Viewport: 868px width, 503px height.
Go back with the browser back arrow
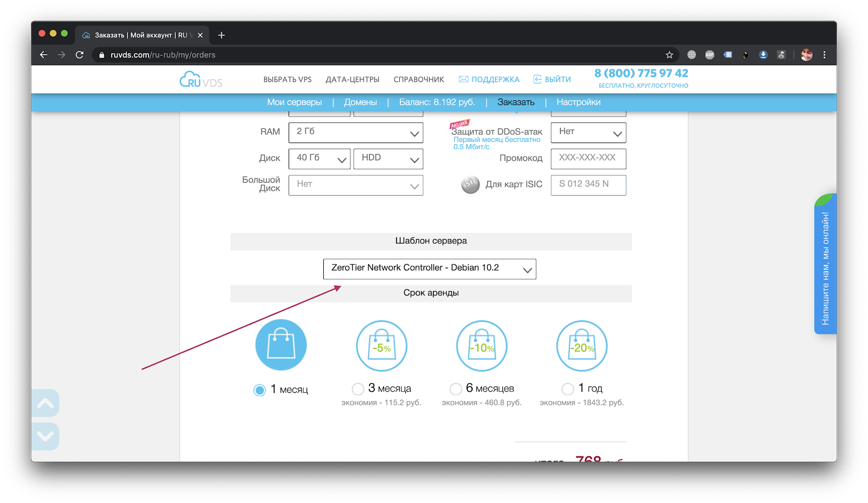[44, 55]
